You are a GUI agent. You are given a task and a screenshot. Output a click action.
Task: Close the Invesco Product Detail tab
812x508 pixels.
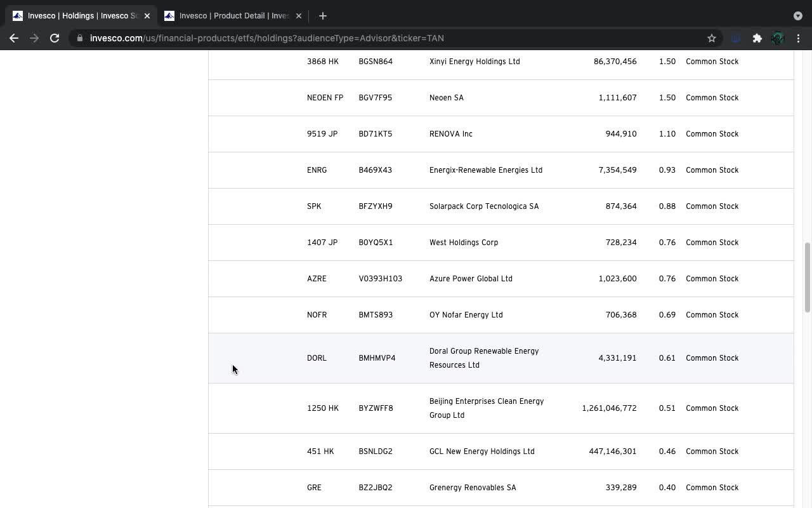[x=299, y=16]
